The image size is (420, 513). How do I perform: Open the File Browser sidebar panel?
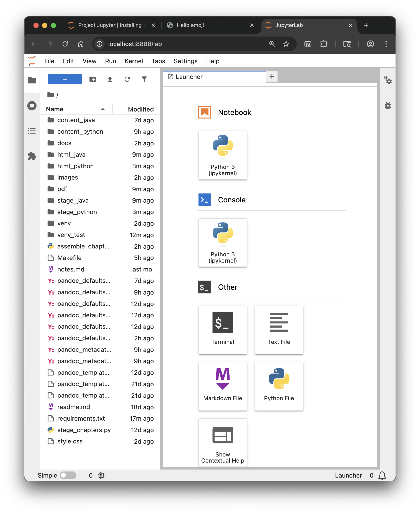pos(32,80)
